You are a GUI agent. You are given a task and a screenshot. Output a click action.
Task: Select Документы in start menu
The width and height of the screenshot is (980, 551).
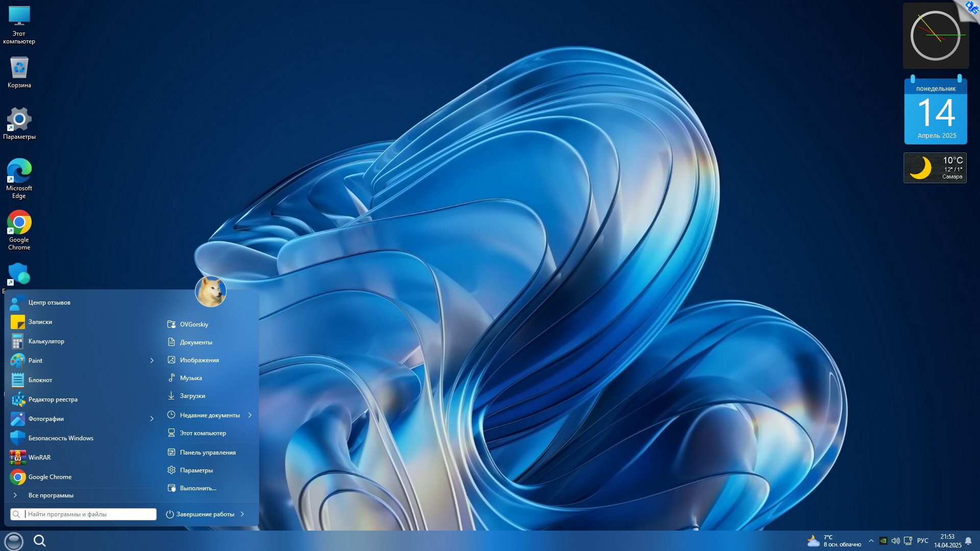click(x=195, y=342)
